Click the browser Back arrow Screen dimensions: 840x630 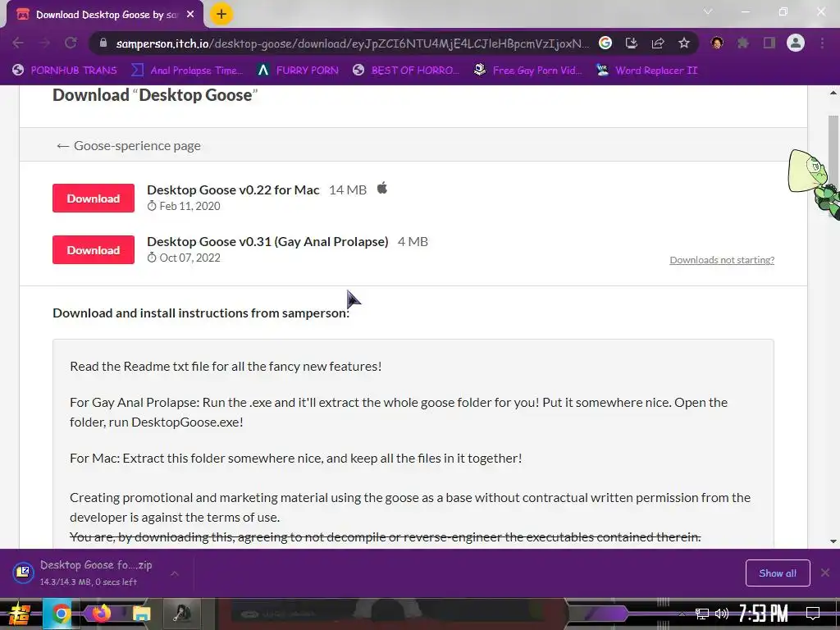coord(18,43)
